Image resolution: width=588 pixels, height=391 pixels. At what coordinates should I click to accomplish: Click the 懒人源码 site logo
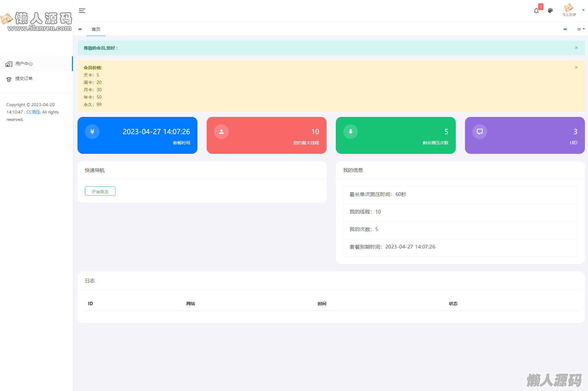coord(36,22)
